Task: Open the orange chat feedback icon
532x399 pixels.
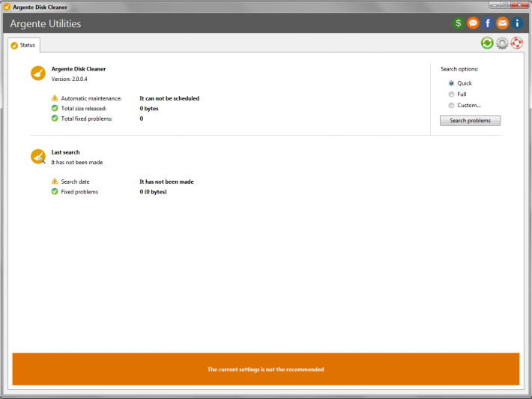Action: coord(473,23)
